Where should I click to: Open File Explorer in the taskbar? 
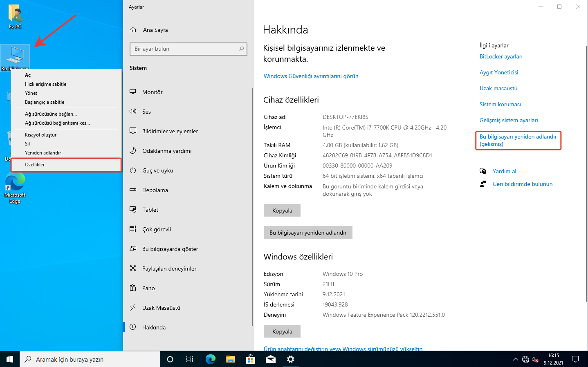pos(231,359)
